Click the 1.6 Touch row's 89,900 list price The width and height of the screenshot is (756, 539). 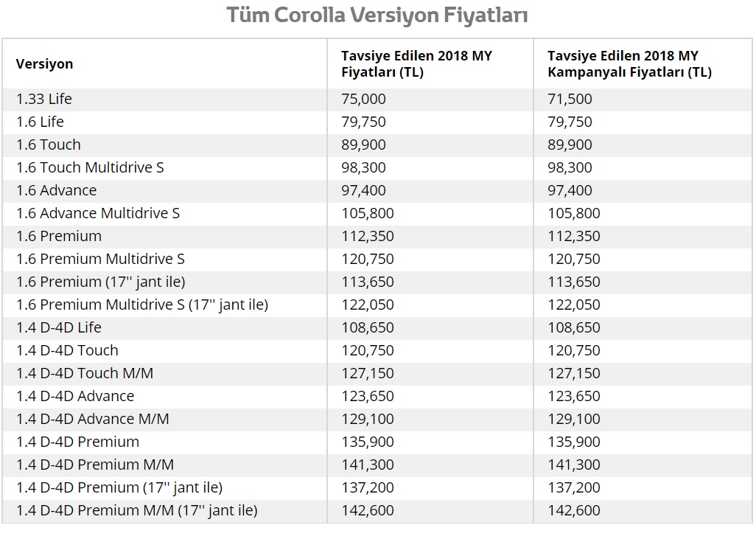click(363, 145)
